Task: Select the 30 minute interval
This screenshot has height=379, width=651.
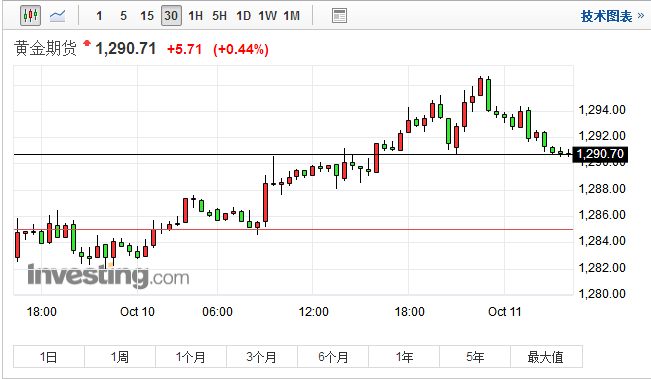Action: (x=171, y=16)
